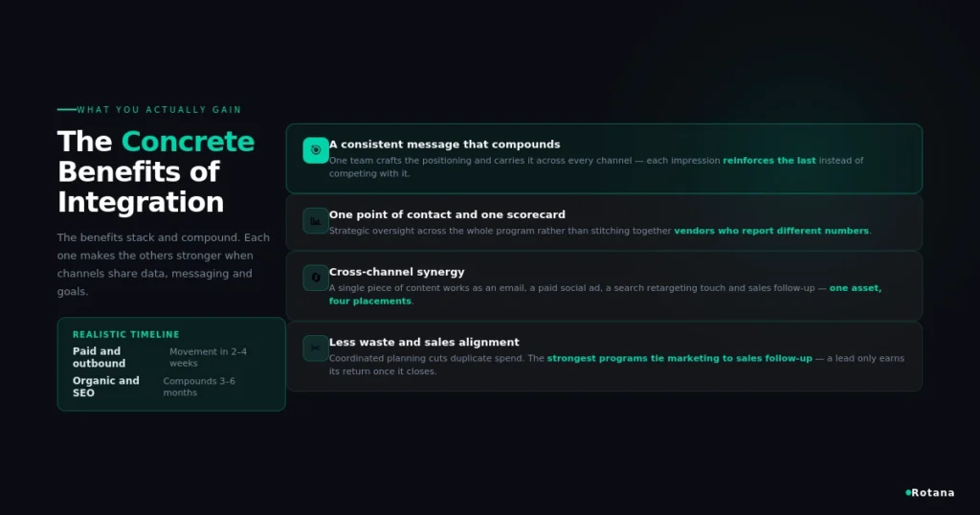Select the 'Organic and SEO' timeline row
This screenshot has height=515, width=980.
tap(170, 387)
